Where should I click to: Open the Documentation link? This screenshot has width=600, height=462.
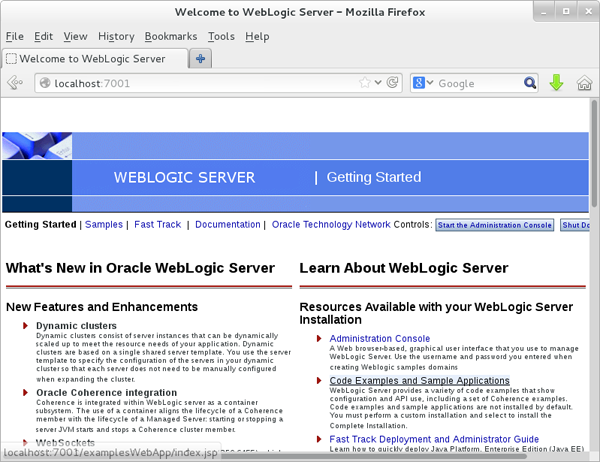pyautogui.click(x=228, y=224)
